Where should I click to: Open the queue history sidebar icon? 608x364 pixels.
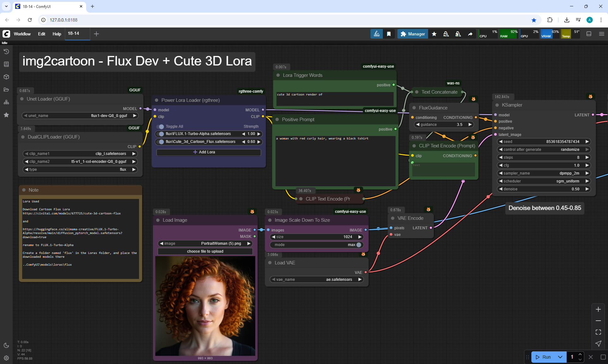point(6,52)
